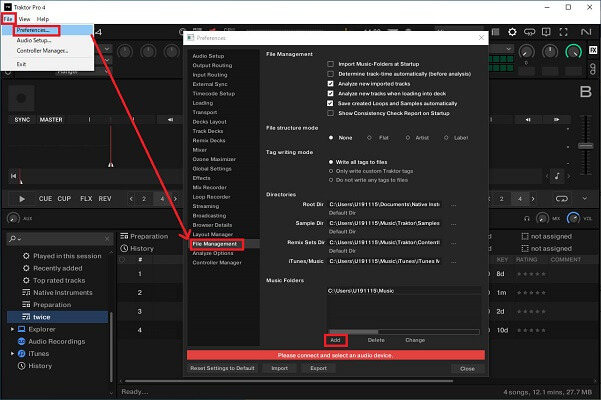The width and height of the screenshot is (601, 400).
Task: Select Only write custom Traktor tags option
Action: [x=331, y=171]
